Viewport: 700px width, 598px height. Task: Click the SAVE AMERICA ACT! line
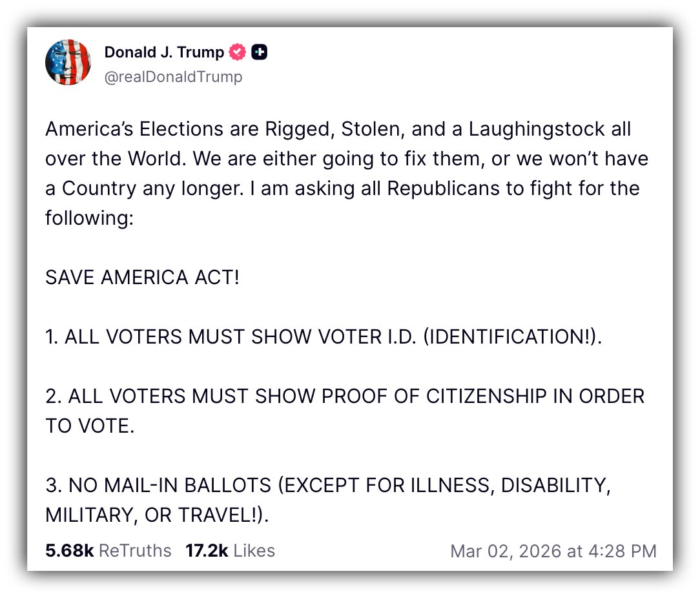pyautogui.click(x=142, y=278)
